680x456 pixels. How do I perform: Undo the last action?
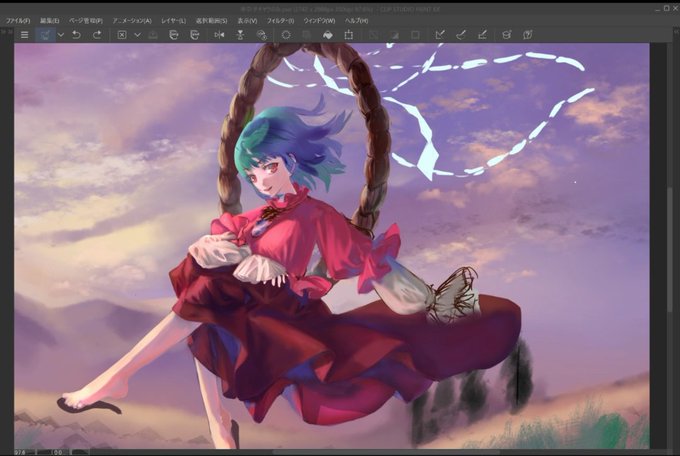point(76,35)
